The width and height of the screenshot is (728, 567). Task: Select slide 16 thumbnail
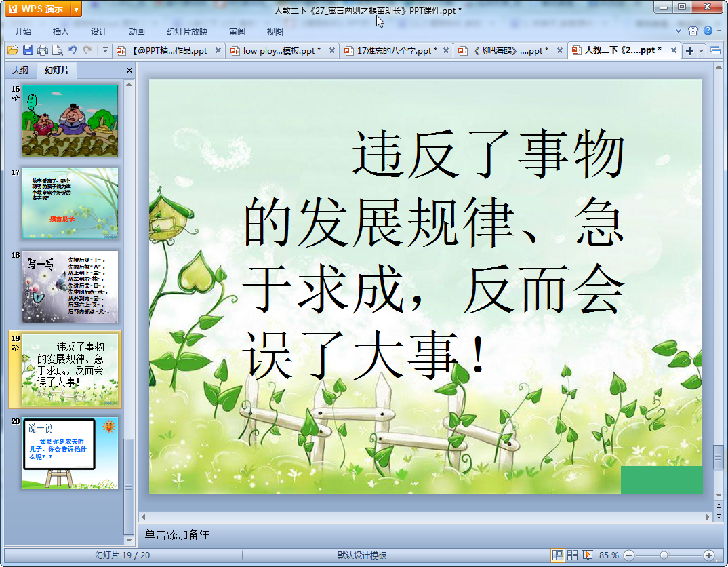pos(70,120)
